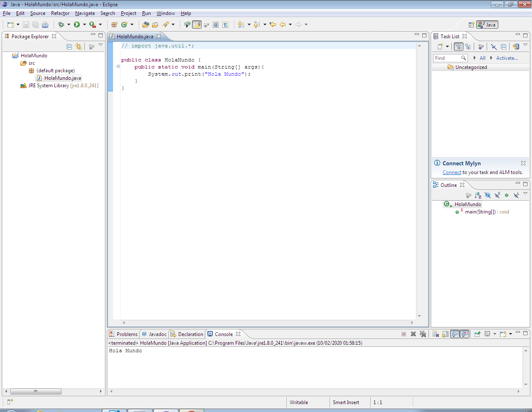Toggle Categorized presentation in Task List
532x412 pixels.
[x=458, y=47]
